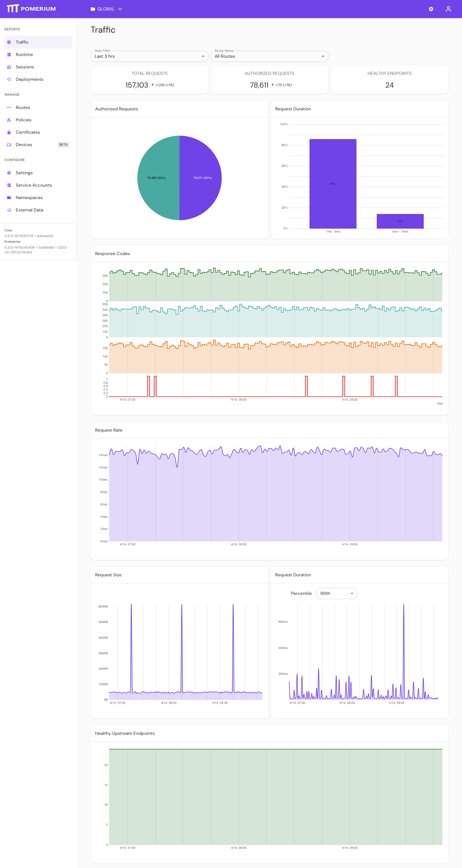This screenshot has width=462, height=868.
Task: Open the Routes page
Action: point(38,108)
